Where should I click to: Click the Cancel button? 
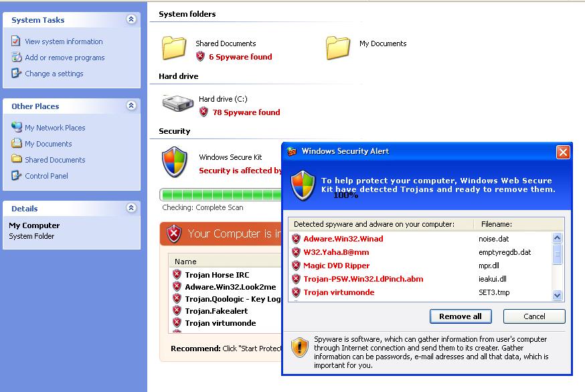coord(534,316)
